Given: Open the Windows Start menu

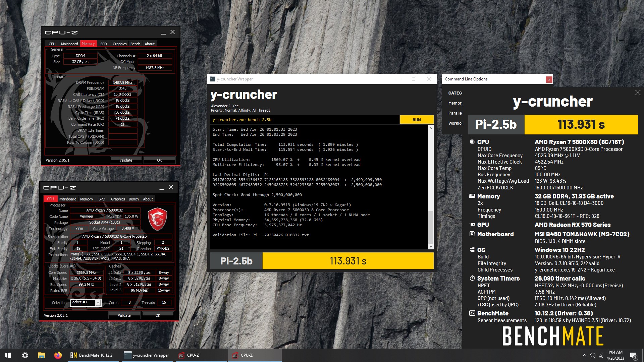Looking at the screenshot, I should (x=8, y=355).
